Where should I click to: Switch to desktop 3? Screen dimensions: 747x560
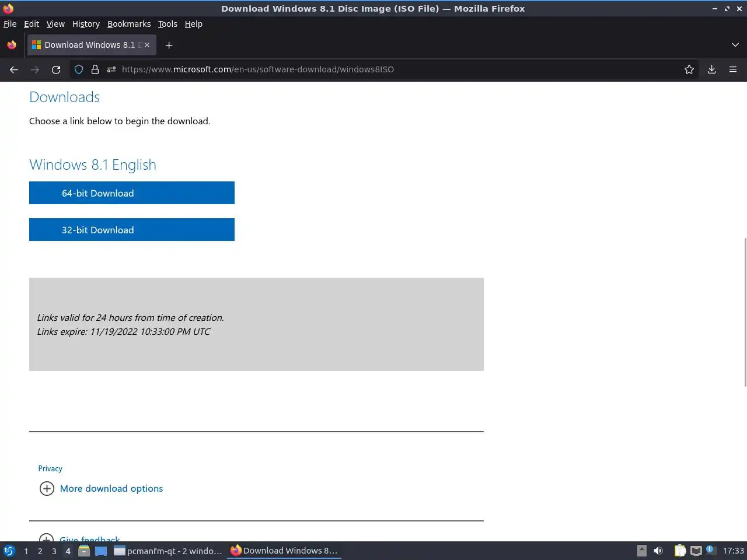54,551
